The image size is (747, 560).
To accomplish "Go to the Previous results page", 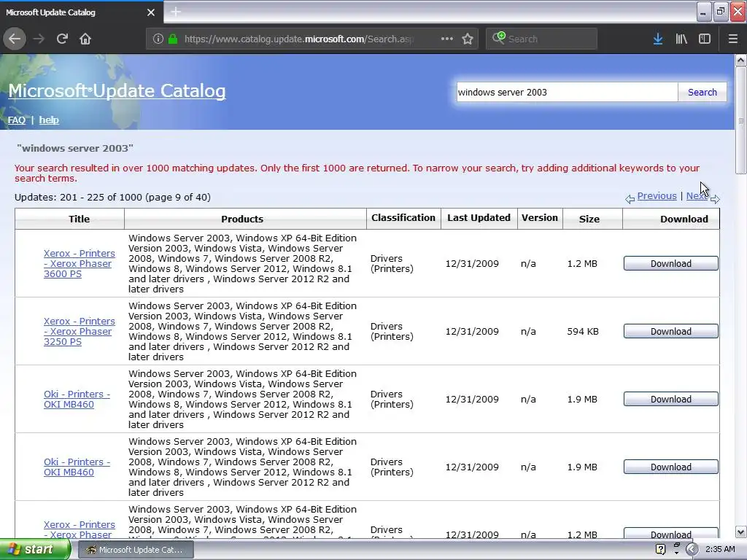I will pos(657,195).
